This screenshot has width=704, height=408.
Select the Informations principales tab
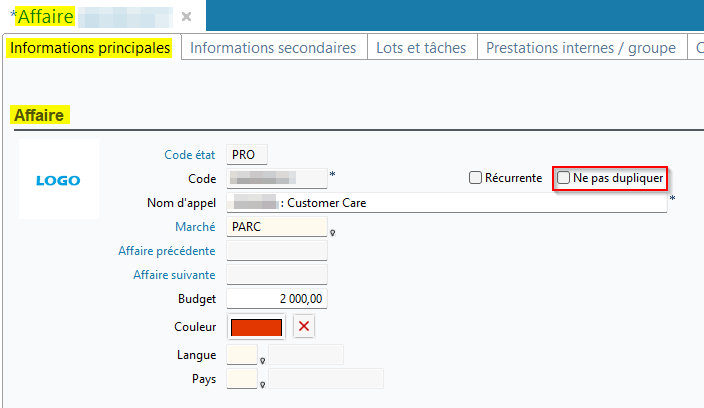pyautogui.click(x=91, y=48)
